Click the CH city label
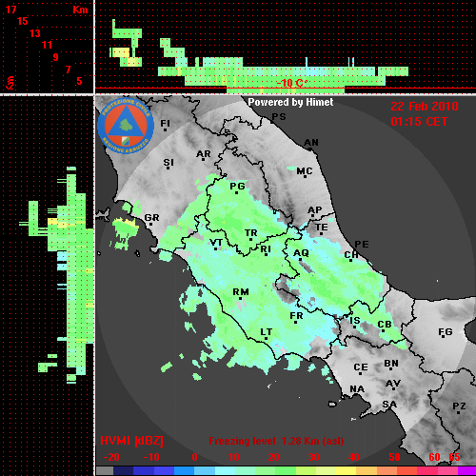This screenshot has height=476, width=476. click(351, 255)
